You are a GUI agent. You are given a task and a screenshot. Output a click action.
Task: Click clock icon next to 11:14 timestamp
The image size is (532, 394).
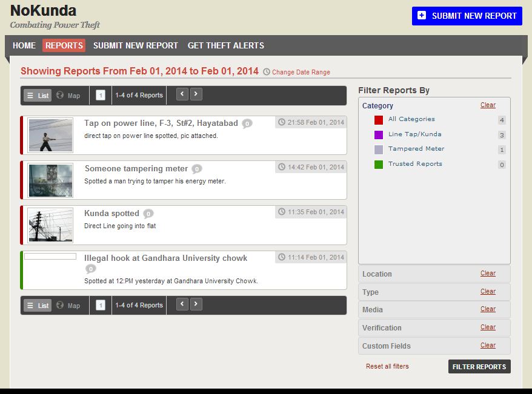click(282, 257)
